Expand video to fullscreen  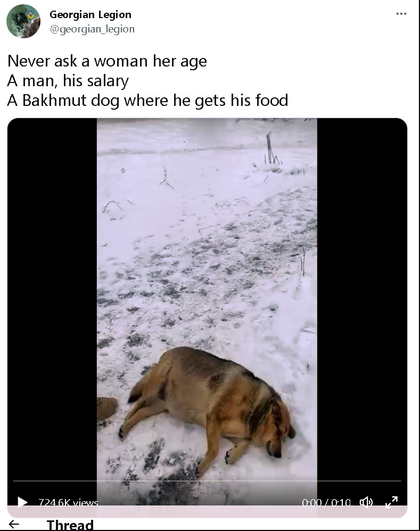tap(392, 502)
